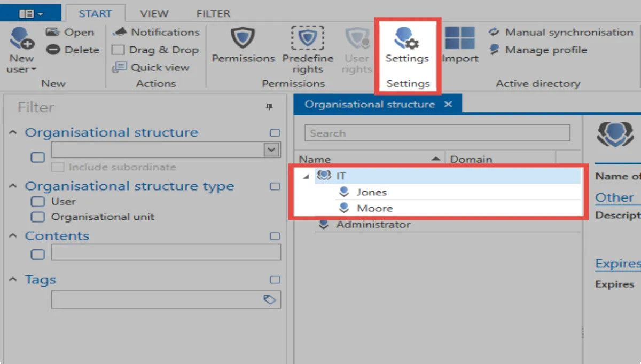
Task: Select the Administrator user row
Action: point(448,224)
